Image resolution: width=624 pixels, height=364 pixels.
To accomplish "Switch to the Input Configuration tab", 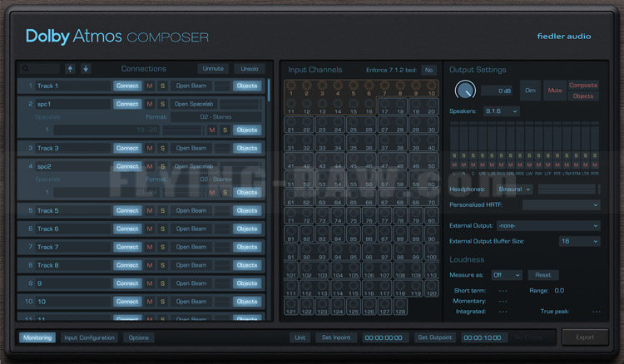I will pos(89,337).
